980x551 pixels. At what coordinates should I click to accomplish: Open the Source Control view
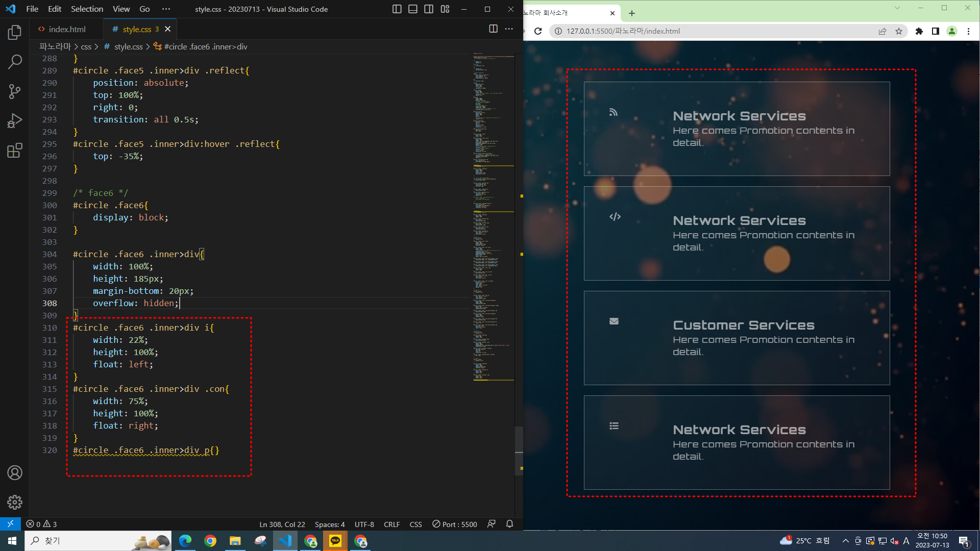pos(15,91)
